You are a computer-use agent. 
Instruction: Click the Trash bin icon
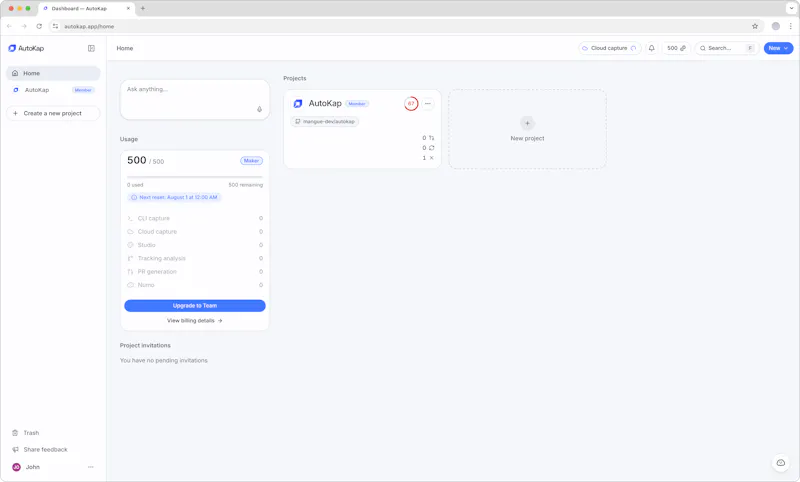pos(15,433)
